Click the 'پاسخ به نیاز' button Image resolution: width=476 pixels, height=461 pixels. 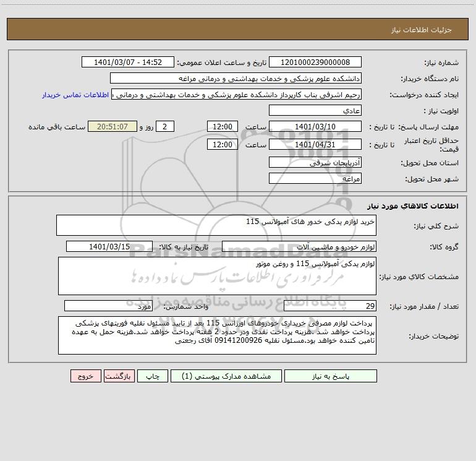331,376
